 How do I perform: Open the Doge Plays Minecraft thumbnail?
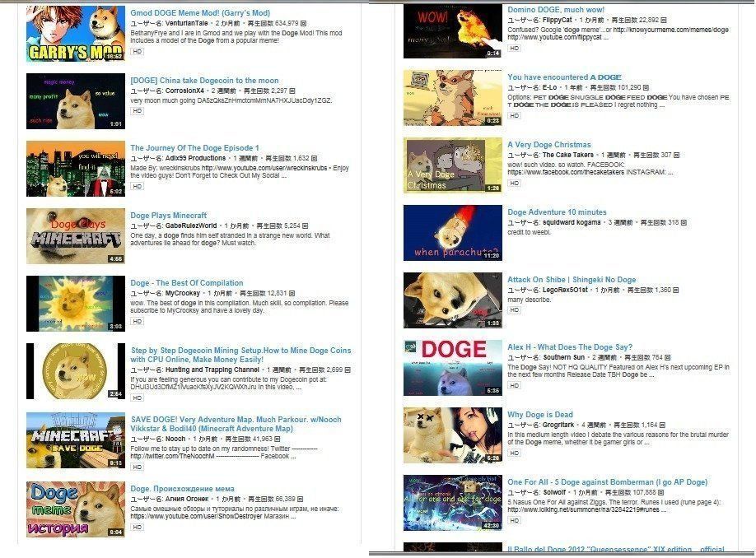(x=76, y=236)
